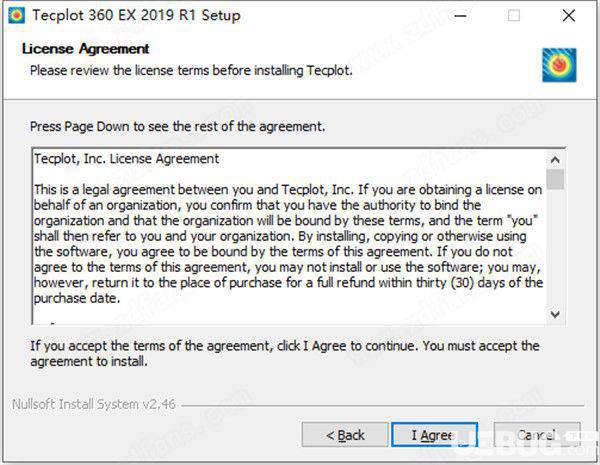Screen dimensions: 600x465
Task: Click the "Nullsoft Install System v2.46" label
Action: click(94, 404)
